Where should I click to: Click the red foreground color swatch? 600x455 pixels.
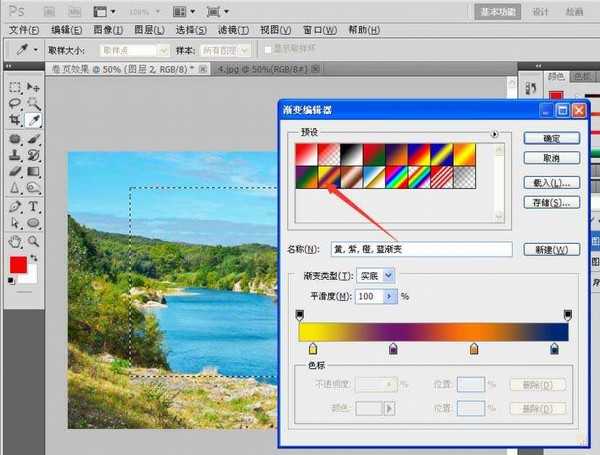[17, 265]
